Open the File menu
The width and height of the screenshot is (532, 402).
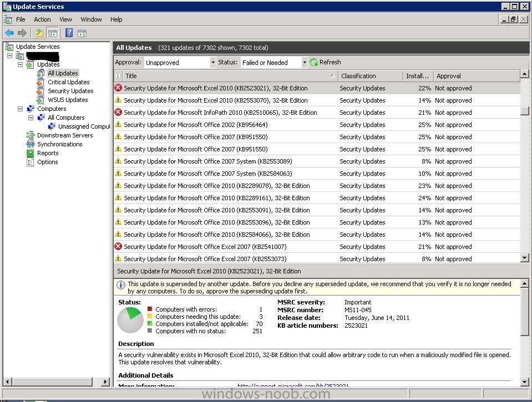(21, 19)
